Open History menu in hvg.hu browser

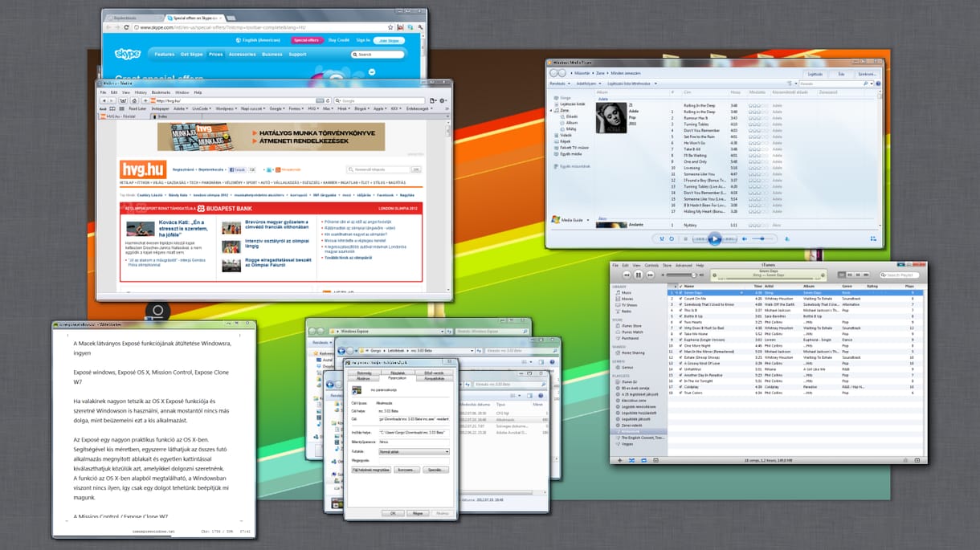[x=141, y=92]
